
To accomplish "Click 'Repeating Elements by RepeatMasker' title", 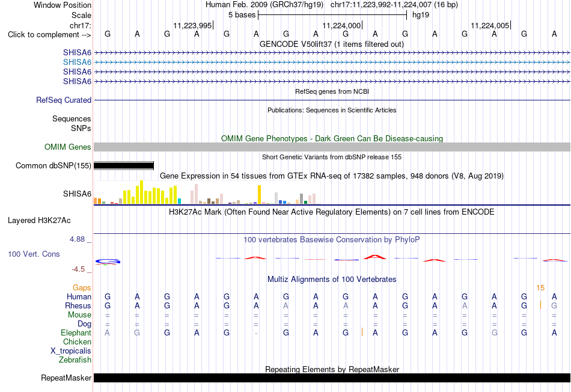I will tap(332, 369).
